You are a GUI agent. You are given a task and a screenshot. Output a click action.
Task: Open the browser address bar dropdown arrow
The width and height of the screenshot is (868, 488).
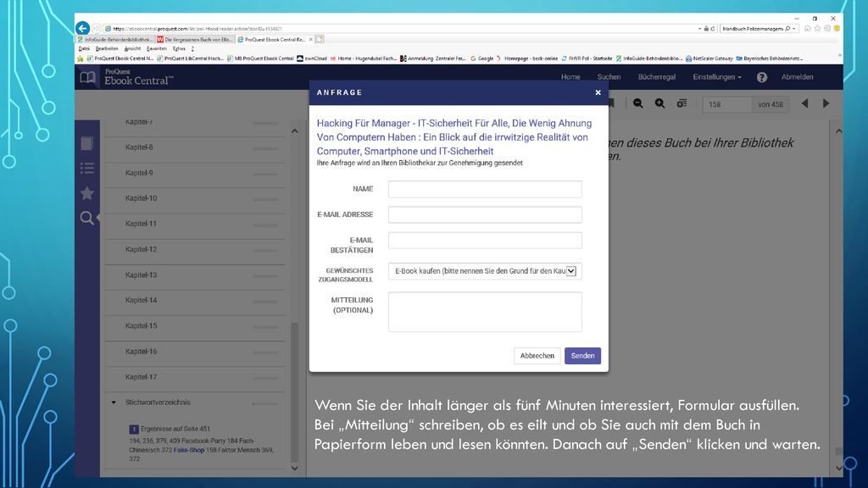[x=699, y=28]
